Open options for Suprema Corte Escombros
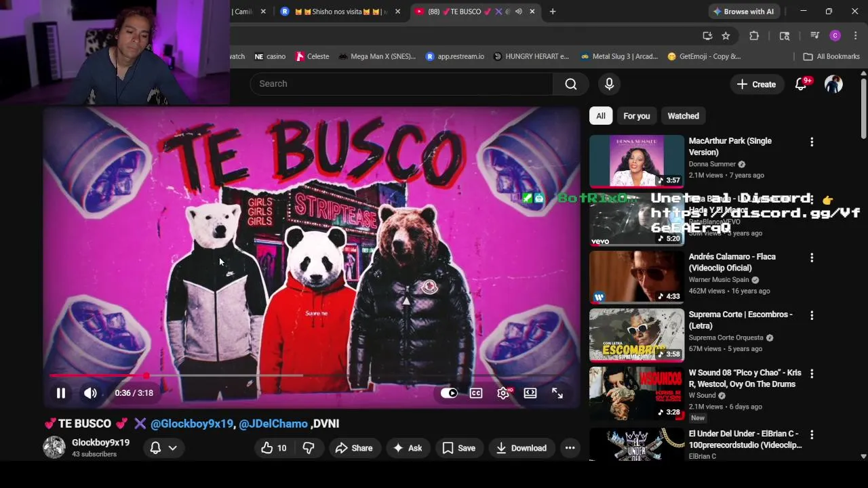The width and height of the screenshot is (868, 488). 812,315
